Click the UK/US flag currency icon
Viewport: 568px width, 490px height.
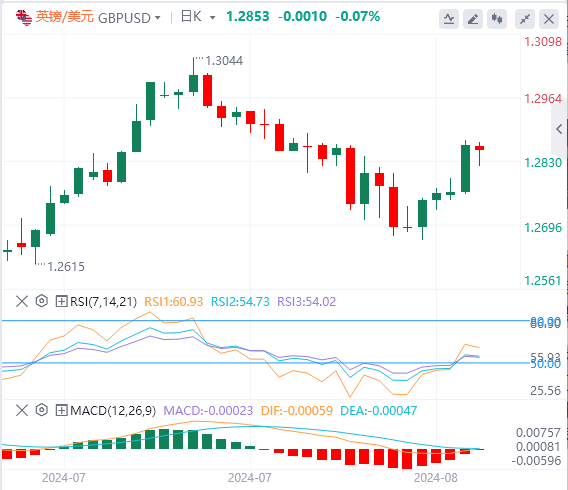coord(24,17)
